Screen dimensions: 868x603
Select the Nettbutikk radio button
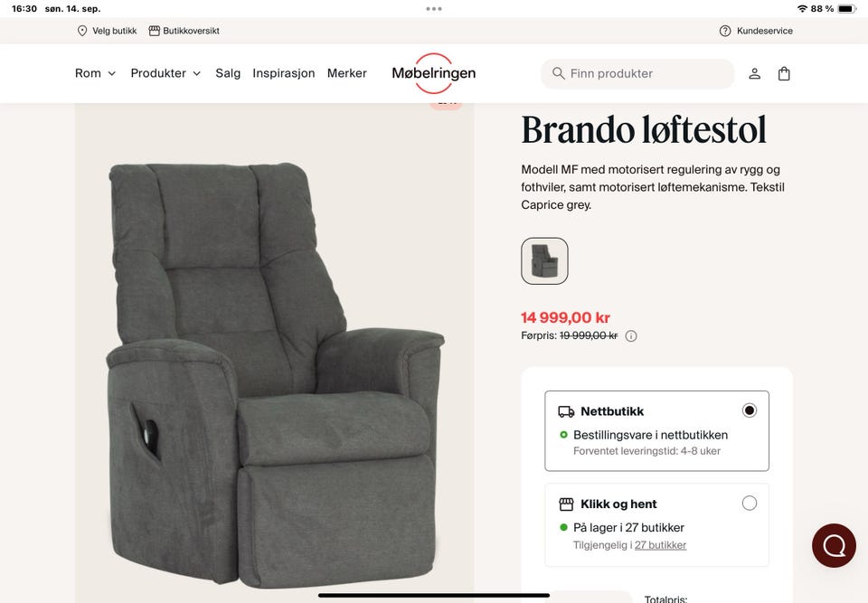tap(749, 410)
